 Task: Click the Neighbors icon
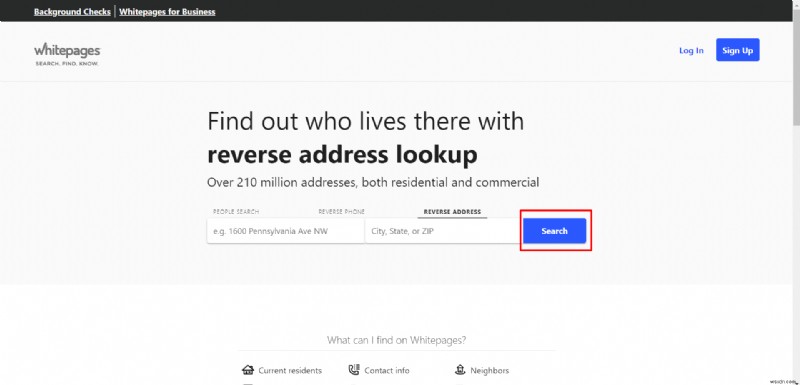pos(460,370)
